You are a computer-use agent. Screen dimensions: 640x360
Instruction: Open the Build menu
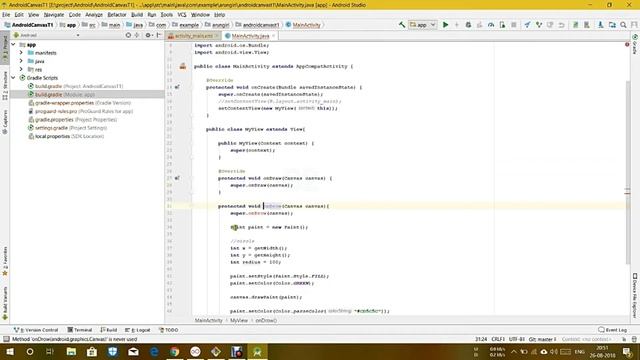pyautogui.click(x=137, y=15)
